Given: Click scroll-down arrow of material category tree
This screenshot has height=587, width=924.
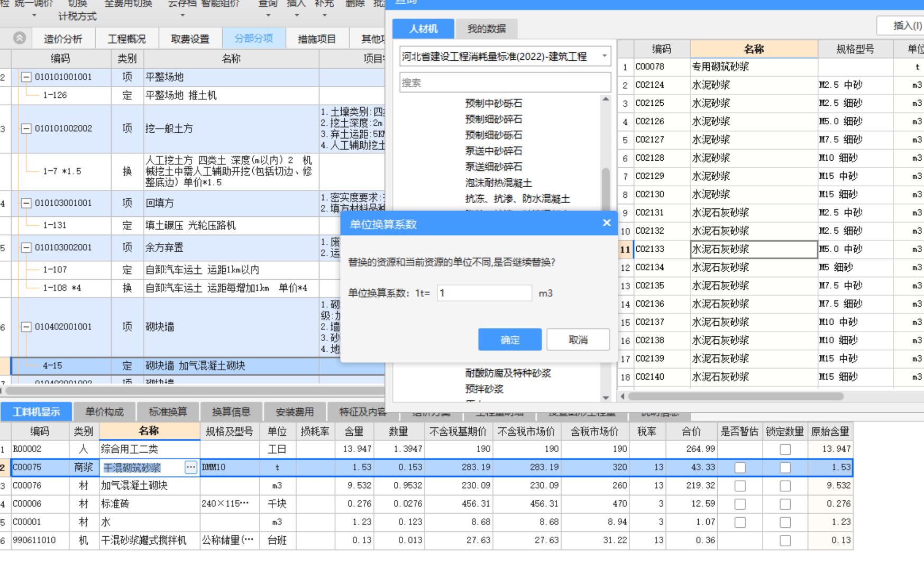Looking at the screenshot, I should (x=606, y=398).
